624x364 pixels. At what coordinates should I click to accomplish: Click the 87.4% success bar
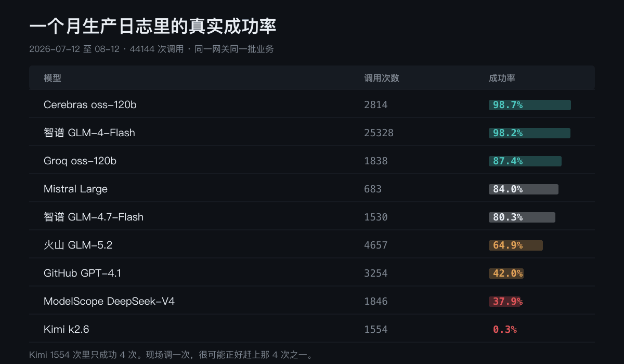pos(525,161)
